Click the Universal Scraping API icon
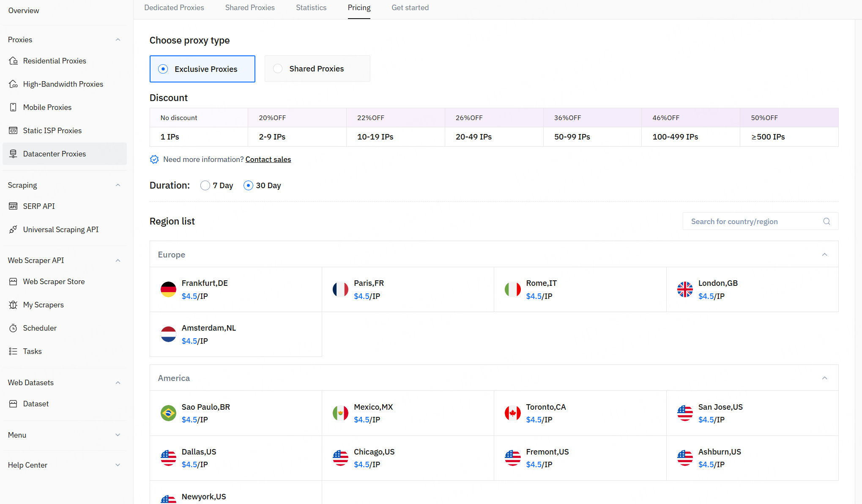Screen dimensions: 862x504 [x=13, y=230]
